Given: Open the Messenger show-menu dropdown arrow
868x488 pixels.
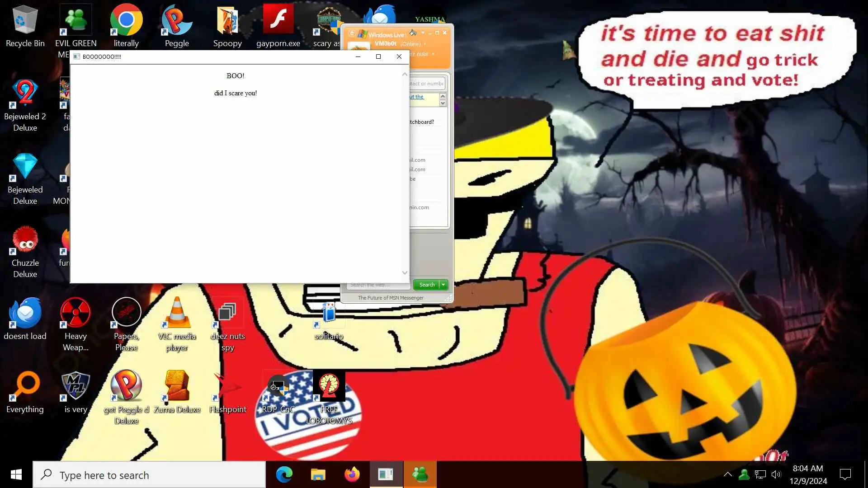Looking at the screenshot, I should click(x=423, y=33).
